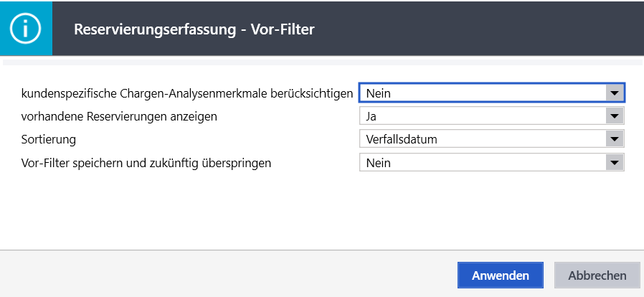Open the Sortierung dropdown arrow
Image resolution: width=644 pixels, height=297 pixels.
(614, 139)
